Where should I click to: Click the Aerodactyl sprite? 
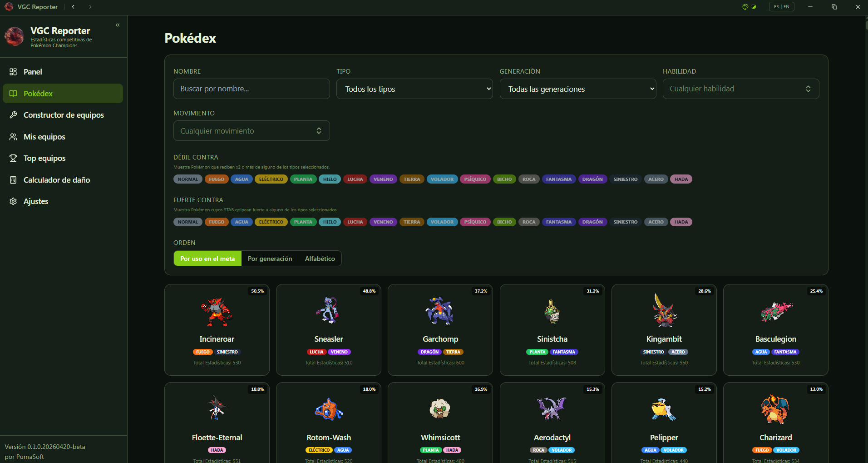coord(552,408)
